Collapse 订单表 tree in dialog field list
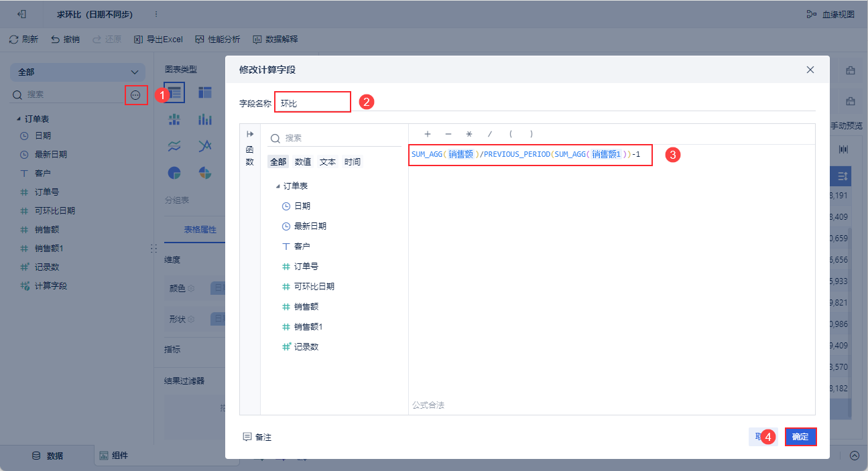The width and height of the screenshot is (868, 471). pos(277,186)
